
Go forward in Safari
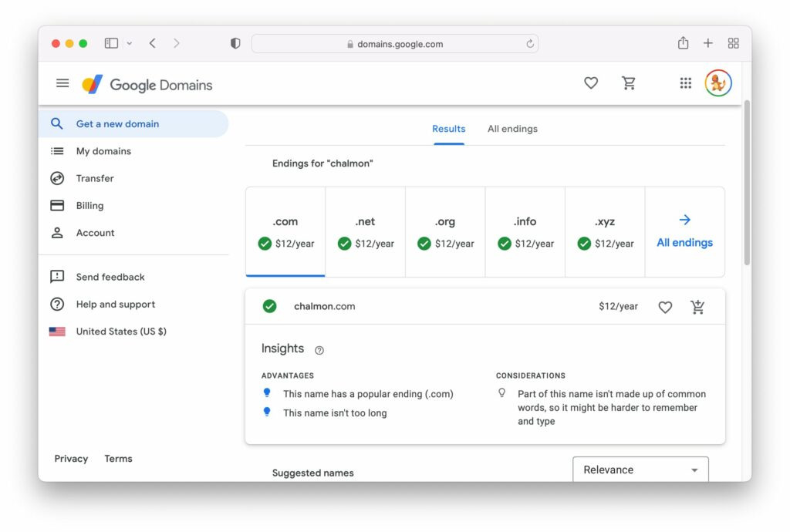(x=177, y=43)
